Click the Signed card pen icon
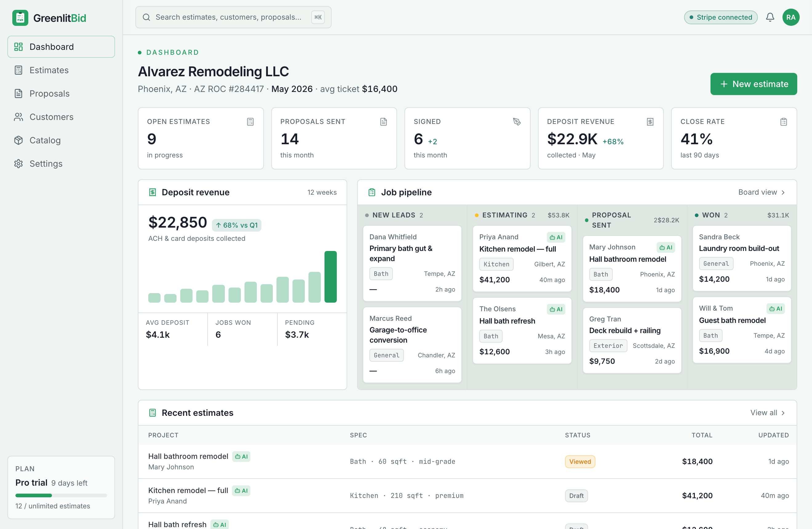The height and width of the screenshot is (529, 812). click(x=516, y=122)
